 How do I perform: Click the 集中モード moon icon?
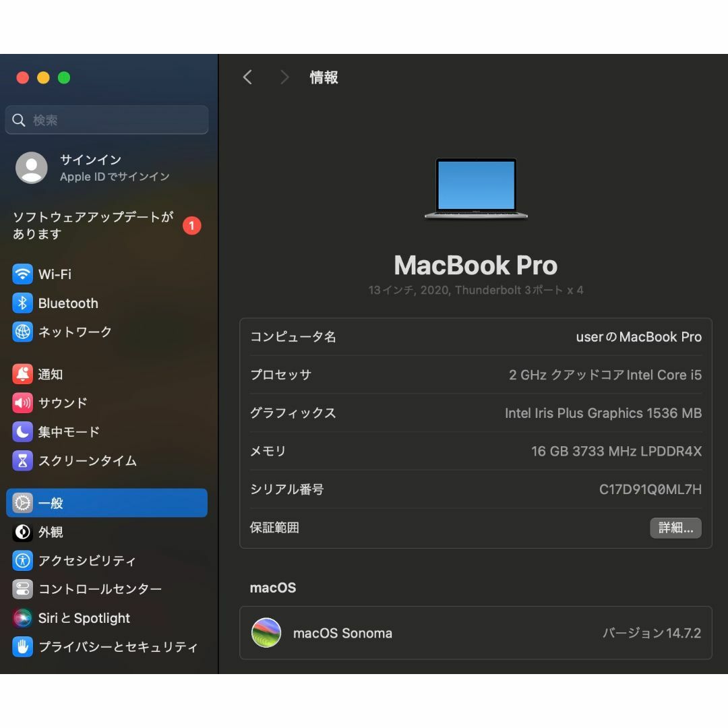point(22,432)
